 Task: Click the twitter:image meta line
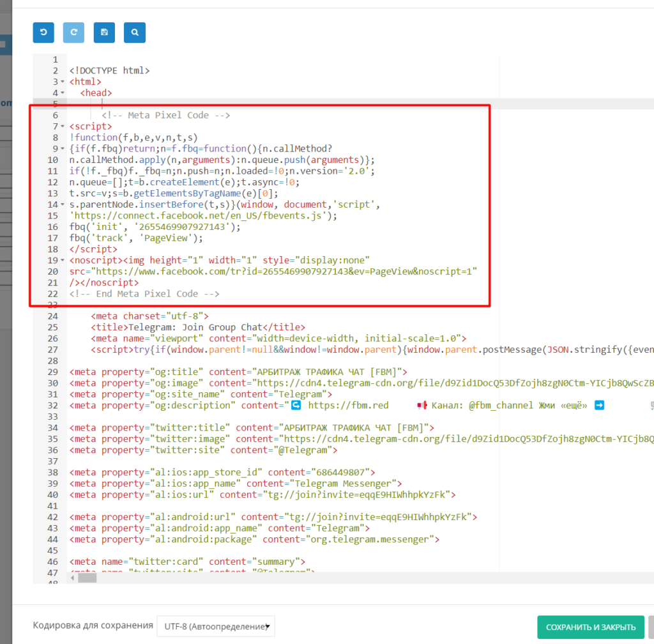(361, 439)
